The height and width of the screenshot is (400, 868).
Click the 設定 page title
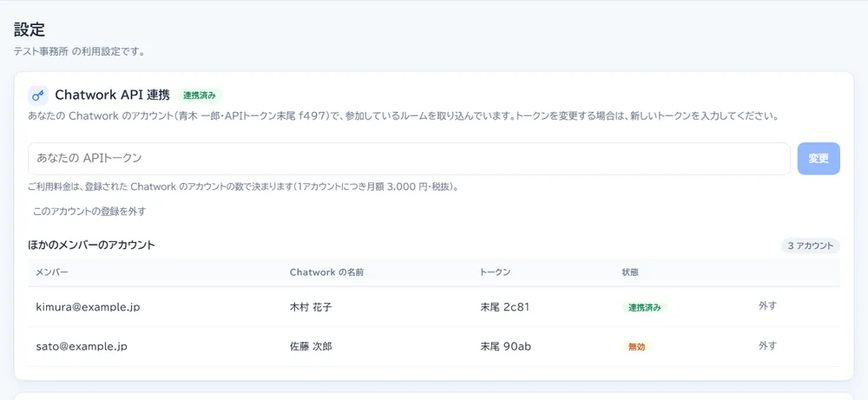click(x=30, y=30)
